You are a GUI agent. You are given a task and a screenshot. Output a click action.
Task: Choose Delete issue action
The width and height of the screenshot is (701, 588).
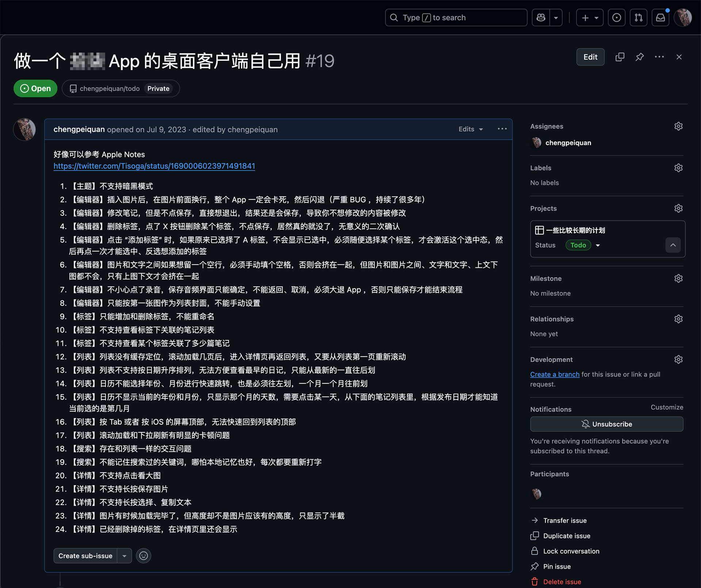(x=562, y=582)
